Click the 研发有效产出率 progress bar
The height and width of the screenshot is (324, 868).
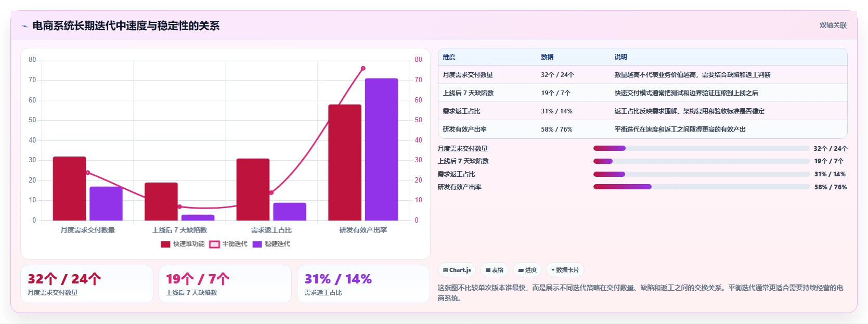point(702,187)
